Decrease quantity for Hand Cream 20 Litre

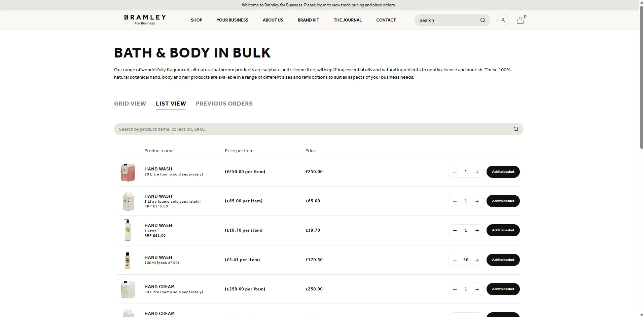pyautogui.click(x=455, y=289)
